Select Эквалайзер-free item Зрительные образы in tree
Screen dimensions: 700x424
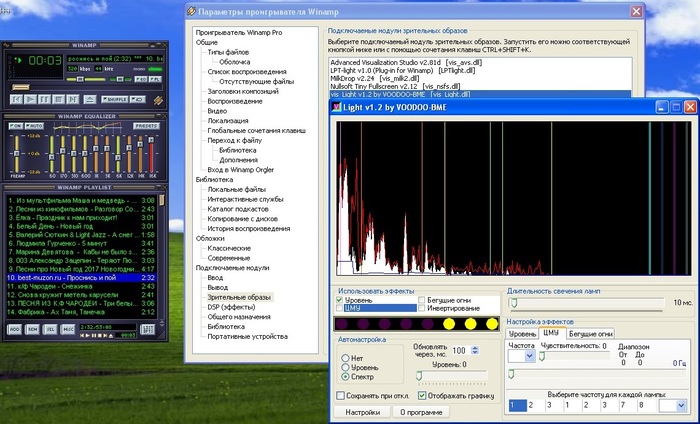point(239,297)
